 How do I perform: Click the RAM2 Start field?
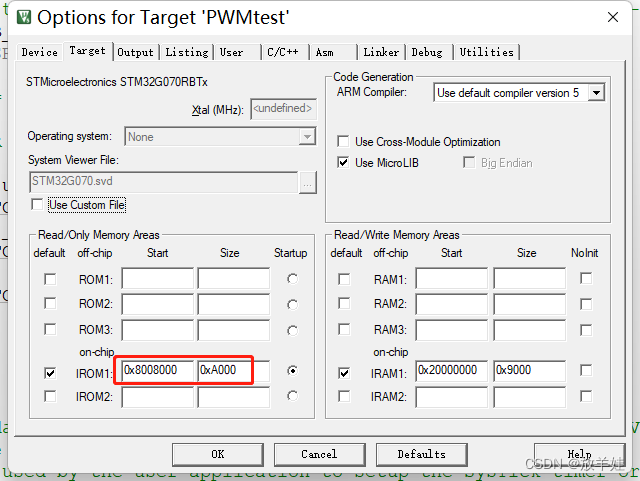coord(452,304)
